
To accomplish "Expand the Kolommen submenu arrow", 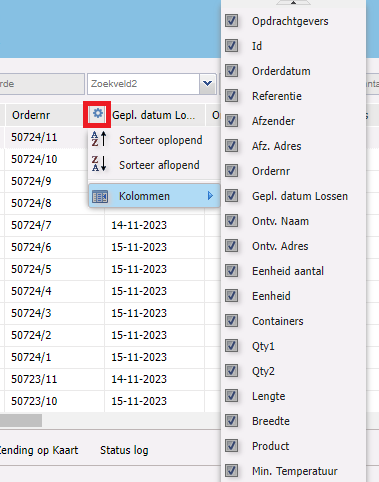I will point(210,196).
